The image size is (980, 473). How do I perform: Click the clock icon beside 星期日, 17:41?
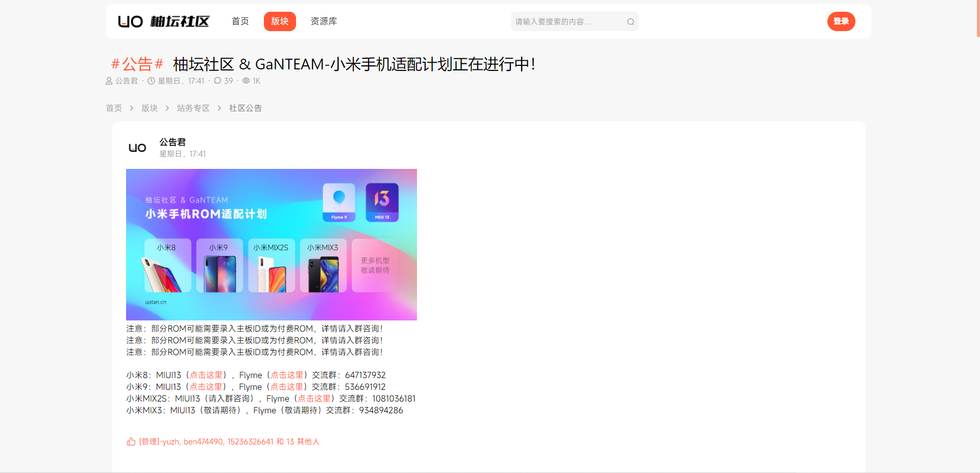(151, 81)
